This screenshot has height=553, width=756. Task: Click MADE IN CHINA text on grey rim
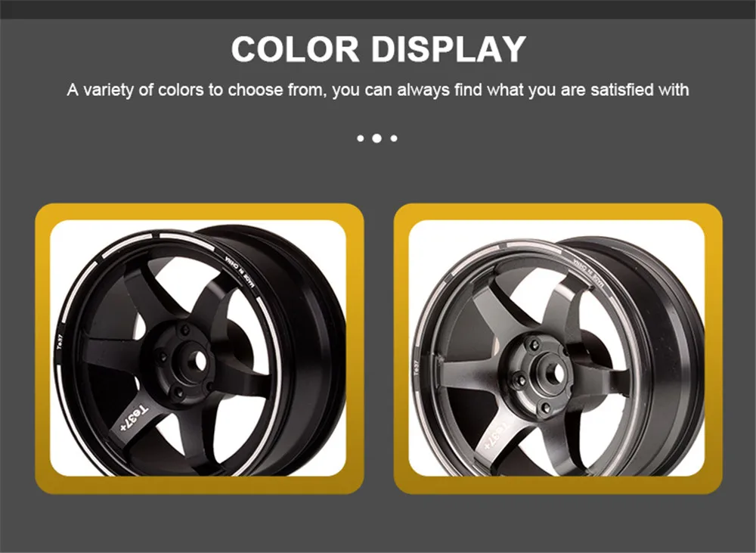click(588, 274)
